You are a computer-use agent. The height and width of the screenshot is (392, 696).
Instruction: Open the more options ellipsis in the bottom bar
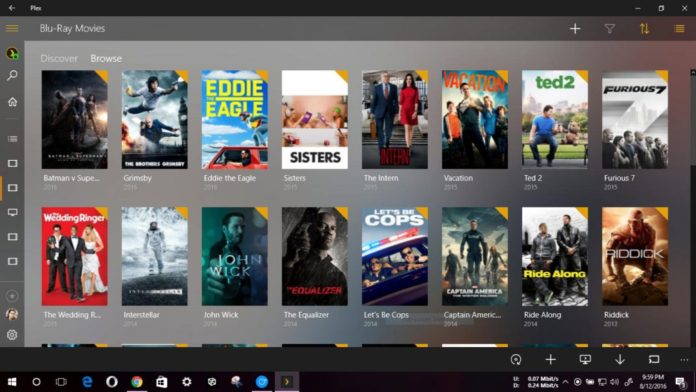coord(684,360)
